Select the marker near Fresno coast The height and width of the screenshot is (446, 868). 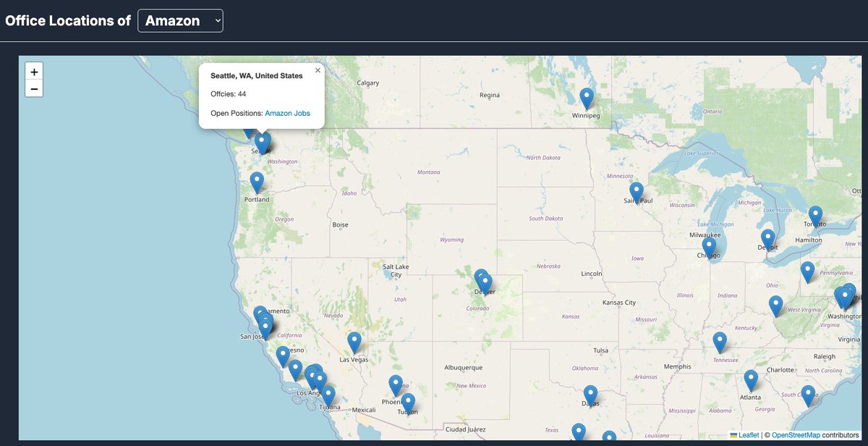(x=283, y=358)
